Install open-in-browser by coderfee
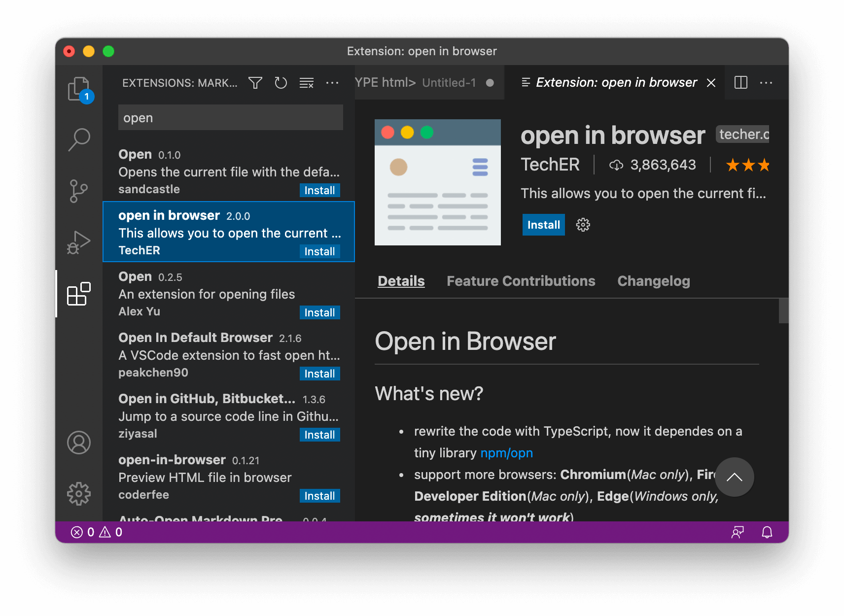The height and width of the screenshot is (616, 844). pos(320,496)
